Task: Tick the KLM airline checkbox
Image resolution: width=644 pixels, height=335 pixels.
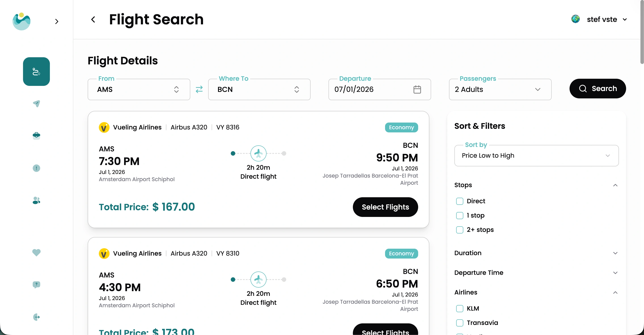Action: click(x=460, y=309)
